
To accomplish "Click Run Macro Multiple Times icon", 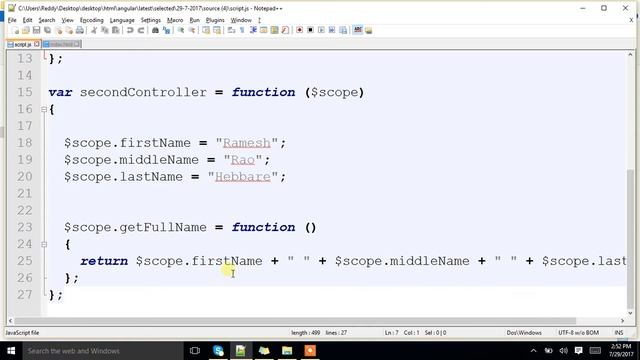I will [x=332, y=30].
